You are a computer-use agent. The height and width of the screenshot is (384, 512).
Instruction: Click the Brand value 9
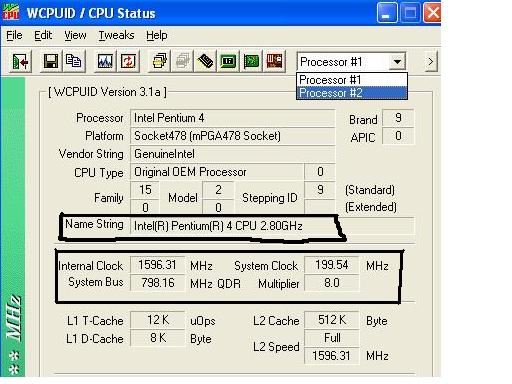coord(398,118)
